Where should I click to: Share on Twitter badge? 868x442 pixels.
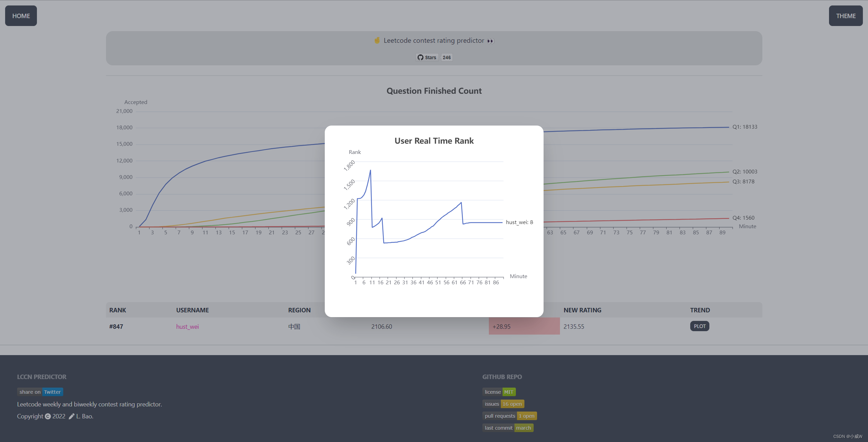pyautogui.click(x=40, y=392)
